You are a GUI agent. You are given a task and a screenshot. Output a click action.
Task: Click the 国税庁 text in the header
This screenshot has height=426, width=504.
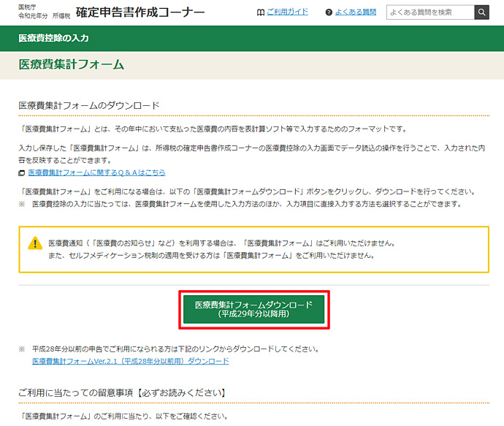[x=27, y=7]
